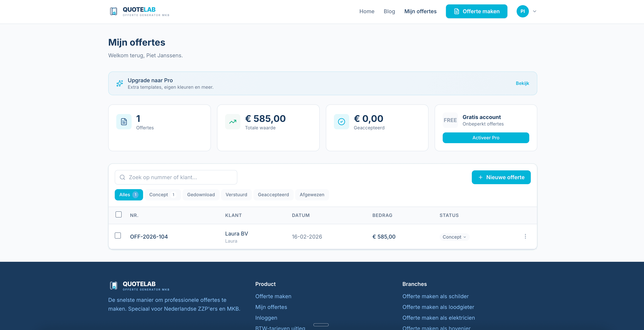Open the status dropdown showing Concept
This screenshot has height=330, width=644.
454,237
